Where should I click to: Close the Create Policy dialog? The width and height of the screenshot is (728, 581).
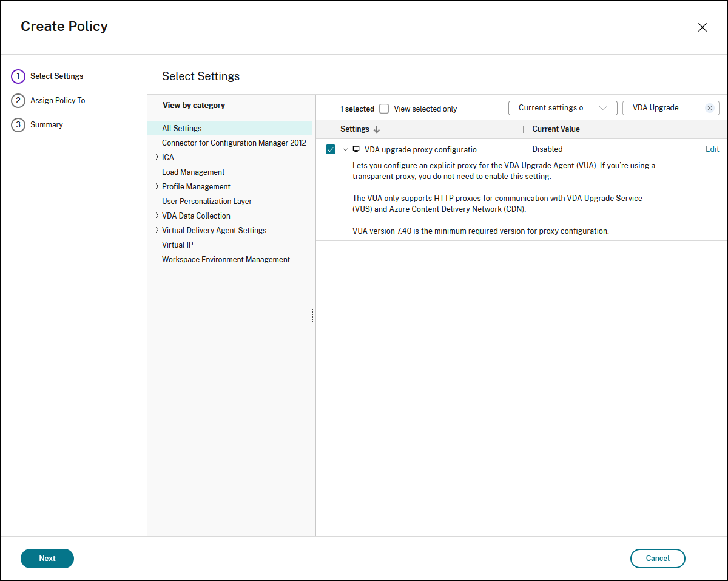702,27
